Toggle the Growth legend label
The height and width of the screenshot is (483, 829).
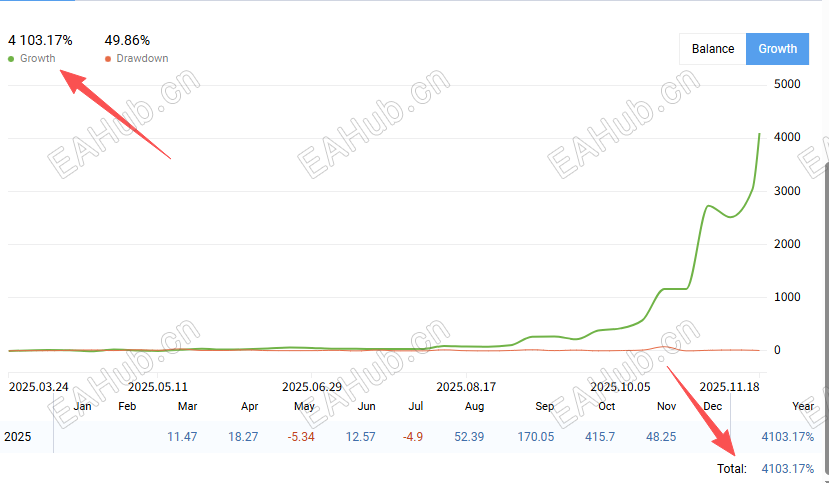38,59
